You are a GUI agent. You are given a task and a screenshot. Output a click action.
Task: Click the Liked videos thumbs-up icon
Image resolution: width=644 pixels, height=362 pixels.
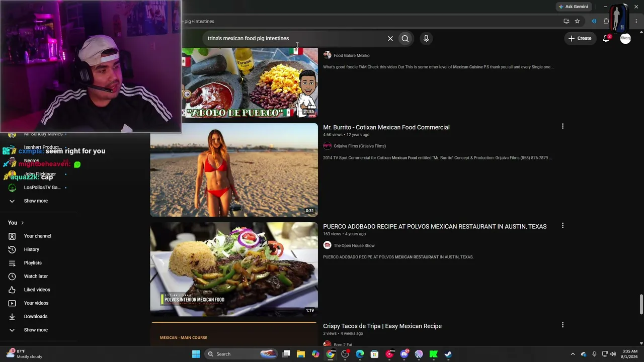coord(12,290)
